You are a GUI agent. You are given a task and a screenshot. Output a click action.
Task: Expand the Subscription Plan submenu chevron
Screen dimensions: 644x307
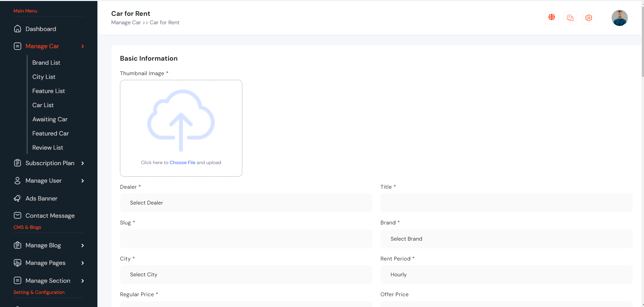point(83,163)
